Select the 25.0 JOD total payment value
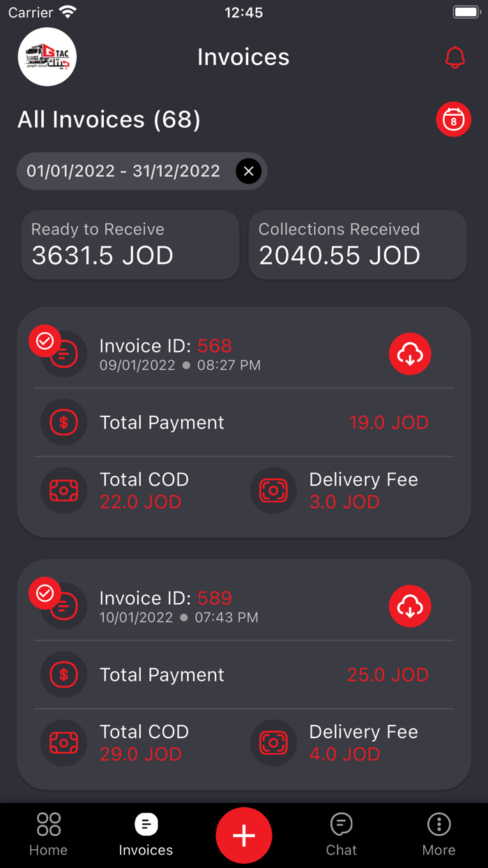 tap(388, 675)
